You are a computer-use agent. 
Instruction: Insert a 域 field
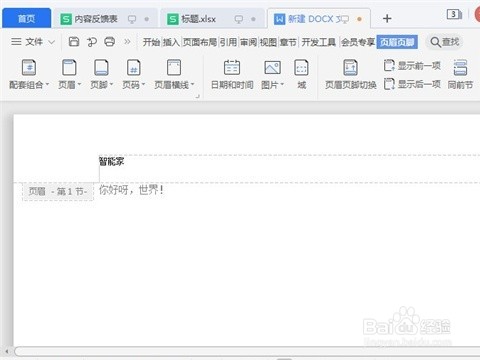[301, 74]
